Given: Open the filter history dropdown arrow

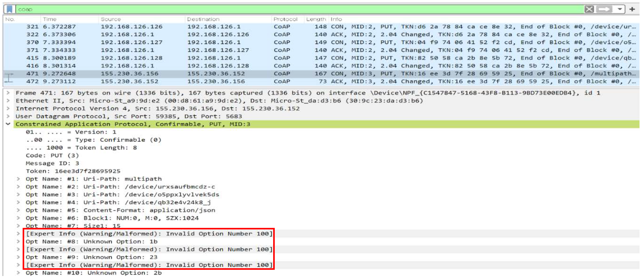Looking at the screenshot, I should (619, 9).
